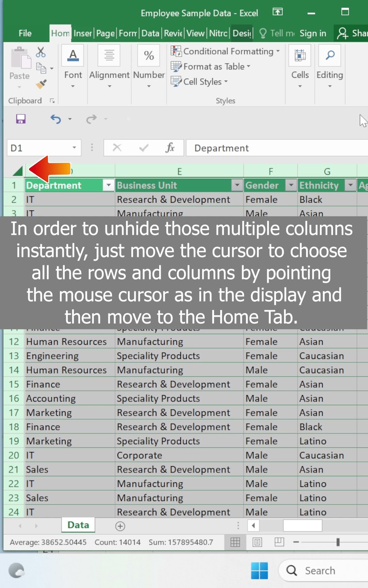Click the formula bar Cancel X

pos(117,148)
